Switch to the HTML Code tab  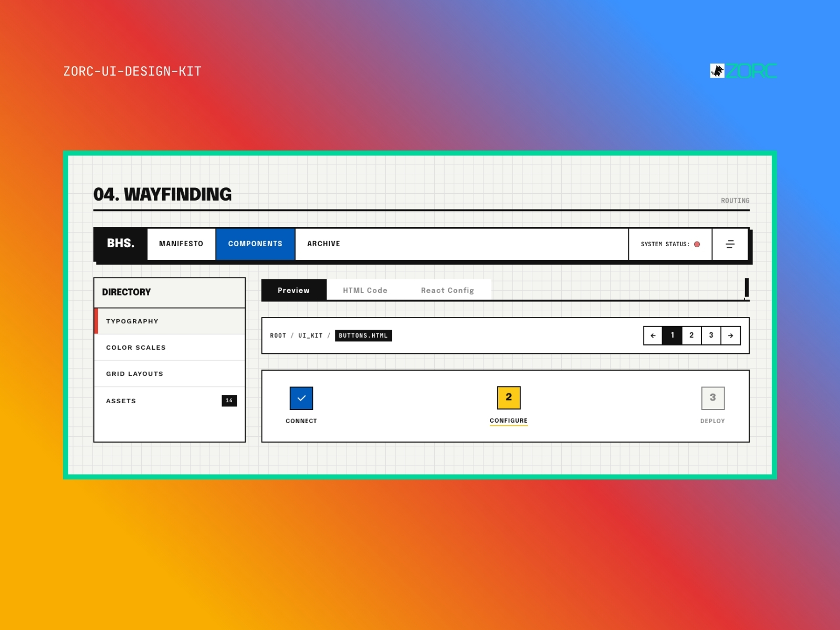point(365,290)
